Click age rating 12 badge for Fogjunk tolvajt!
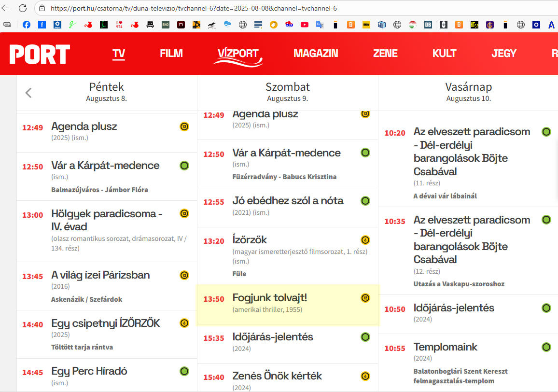 [x=365, y=298]
